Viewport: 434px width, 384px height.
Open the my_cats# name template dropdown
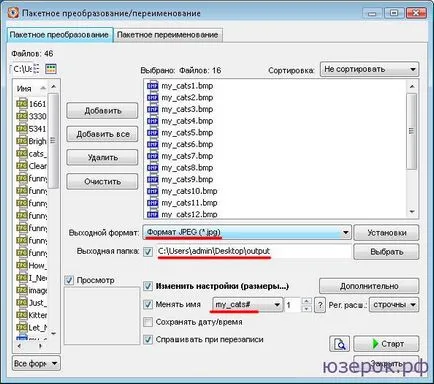[247, 305]
